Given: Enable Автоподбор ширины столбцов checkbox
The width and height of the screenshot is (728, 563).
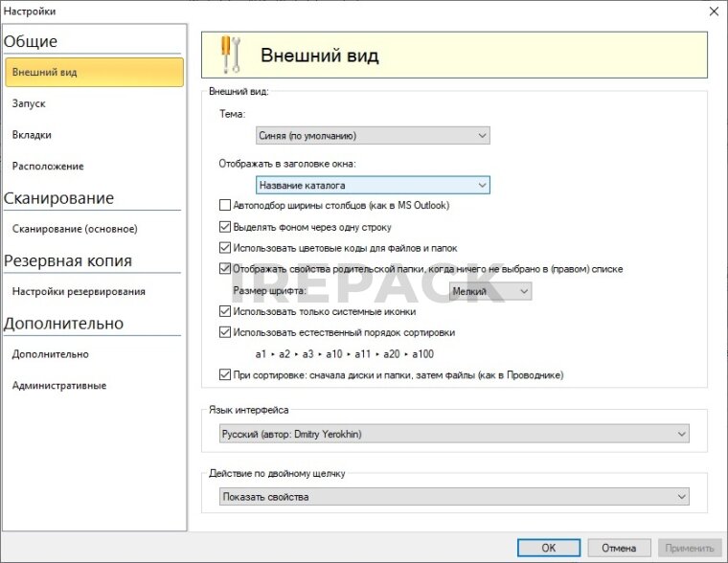Looking at the screenshot, I should coord(225,205).
